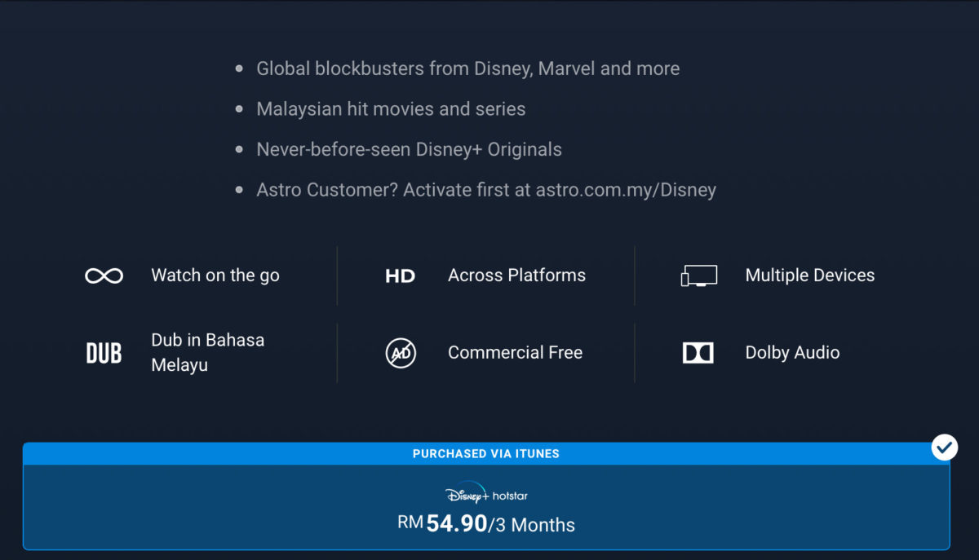This screenshot has height=560, width=979.
Task: Click Global blockbusters from Disney, Marvel text
Action: pyautogui.click(x=467, y=68)
